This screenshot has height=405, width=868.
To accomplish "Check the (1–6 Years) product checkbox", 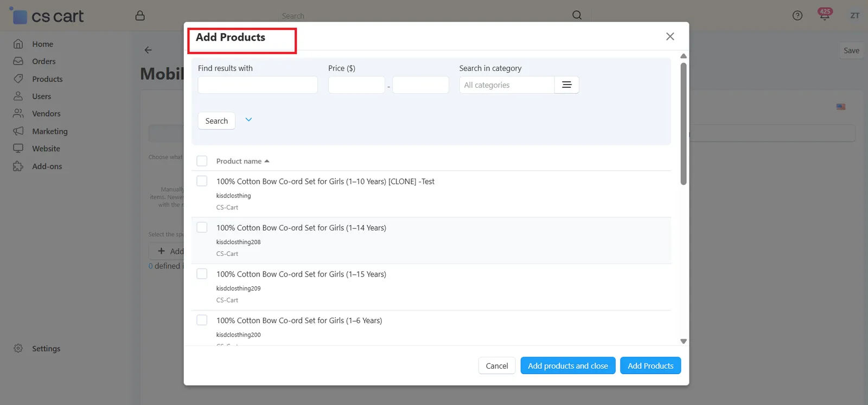I will 202,320.
